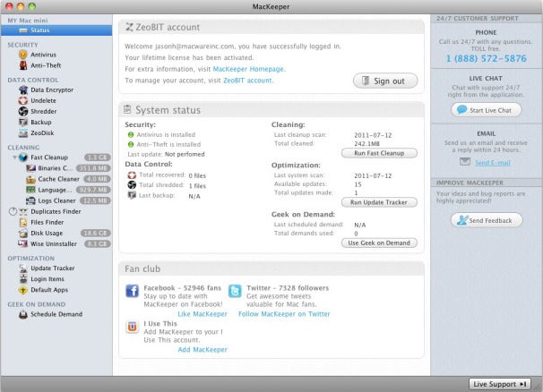Open the Disk Usage icon
The image size is (543, 392).
click(23, 234)
